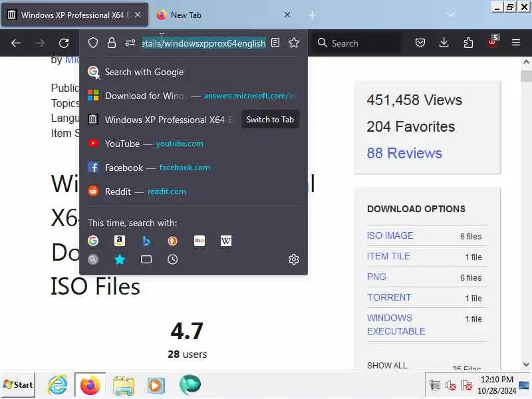Open ITEM TILE download option
Image resolution: width=532 pixels, height=399 pixels.
pos(388,256)
